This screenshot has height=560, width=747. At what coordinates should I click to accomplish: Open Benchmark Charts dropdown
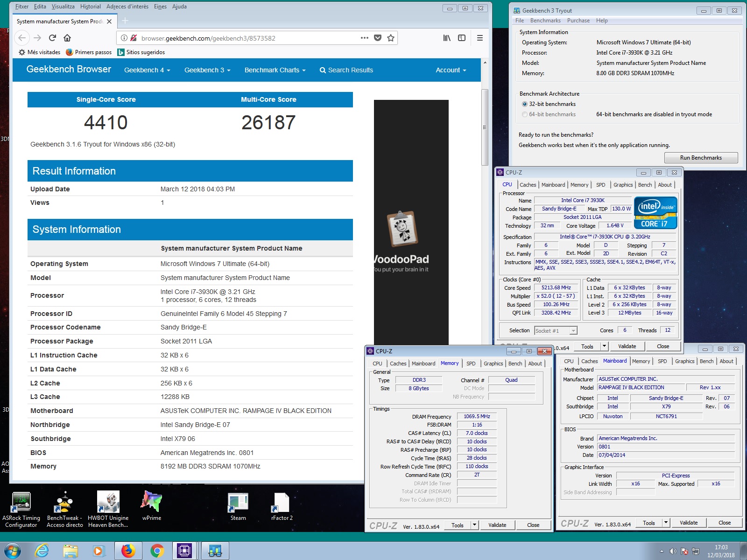tap(275, 70)
